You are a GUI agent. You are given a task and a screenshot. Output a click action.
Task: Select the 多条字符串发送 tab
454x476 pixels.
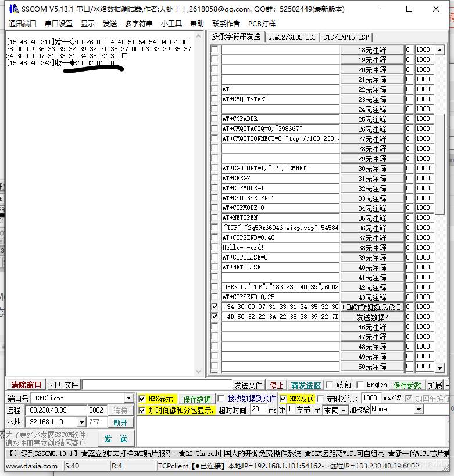tap(236, 37)
